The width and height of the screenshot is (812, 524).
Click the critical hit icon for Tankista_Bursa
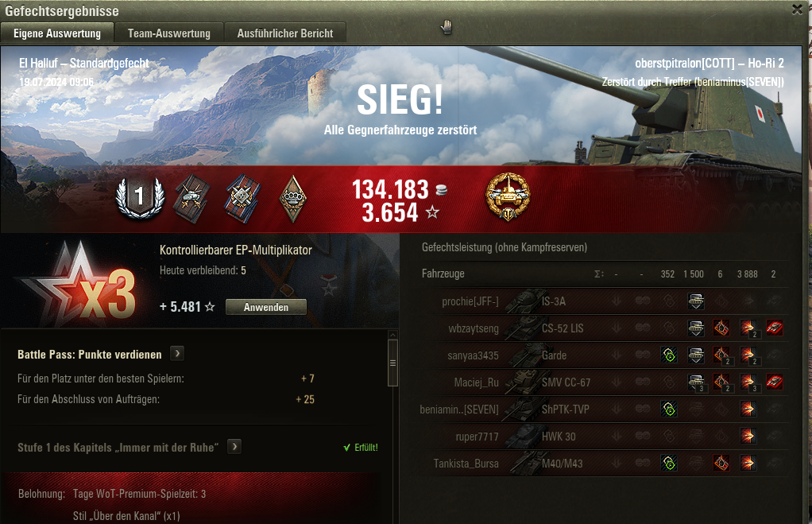pyautogui.click(x=721, y=463)
